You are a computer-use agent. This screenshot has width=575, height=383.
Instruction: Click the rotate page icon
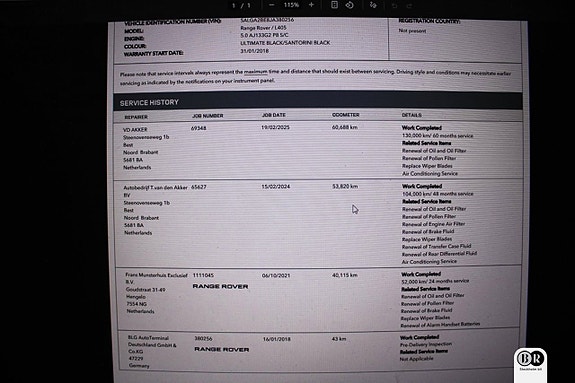coord(349,5)
